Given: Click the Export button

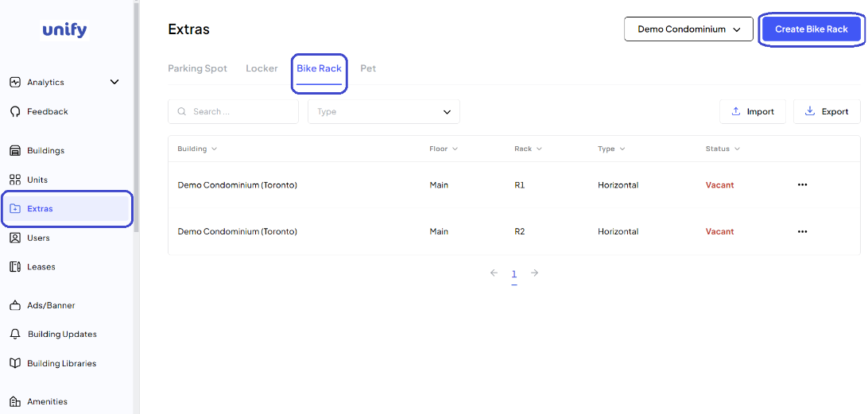Looking at the screenshot, I should 827,111.
